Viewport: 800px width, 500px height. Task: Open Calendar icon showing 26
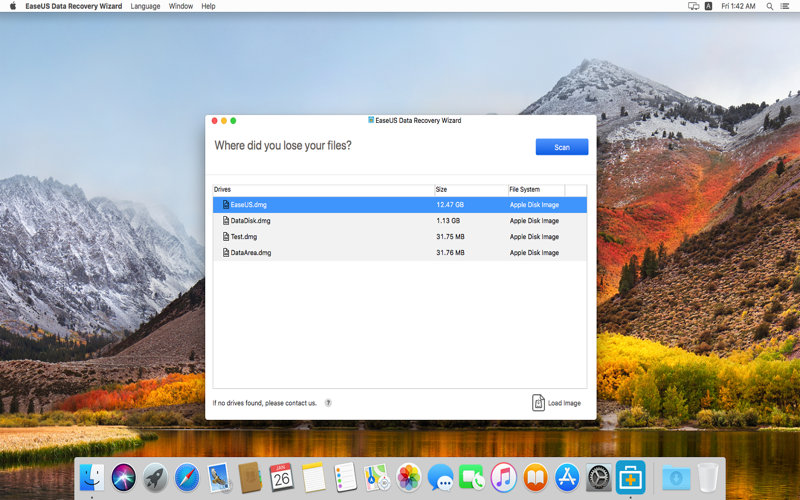282,477
